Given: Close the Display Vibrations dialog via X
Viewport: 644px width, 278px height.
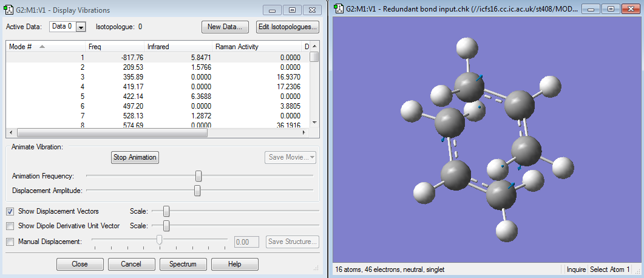Looking at the screenshot, I should click(312, 10).
